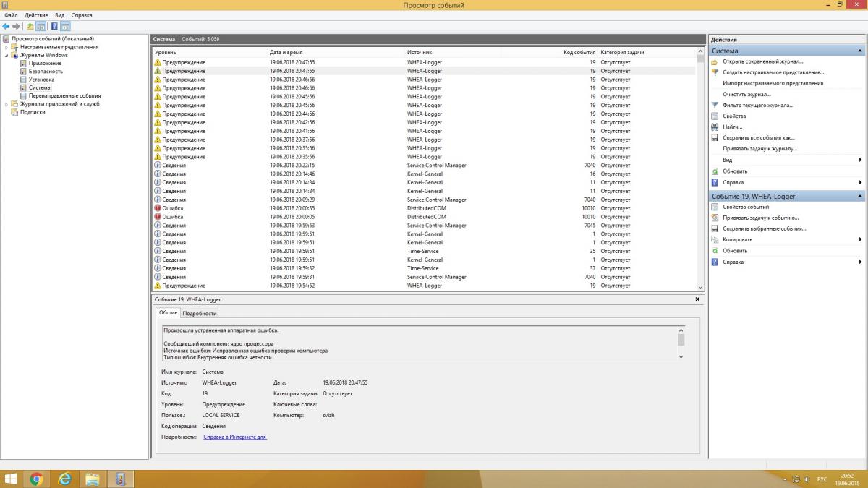The width and height of the screenshot is (868, 488).
Task: Expand the Настраиваемые представления tree node
Action: (x=7, y=47)
